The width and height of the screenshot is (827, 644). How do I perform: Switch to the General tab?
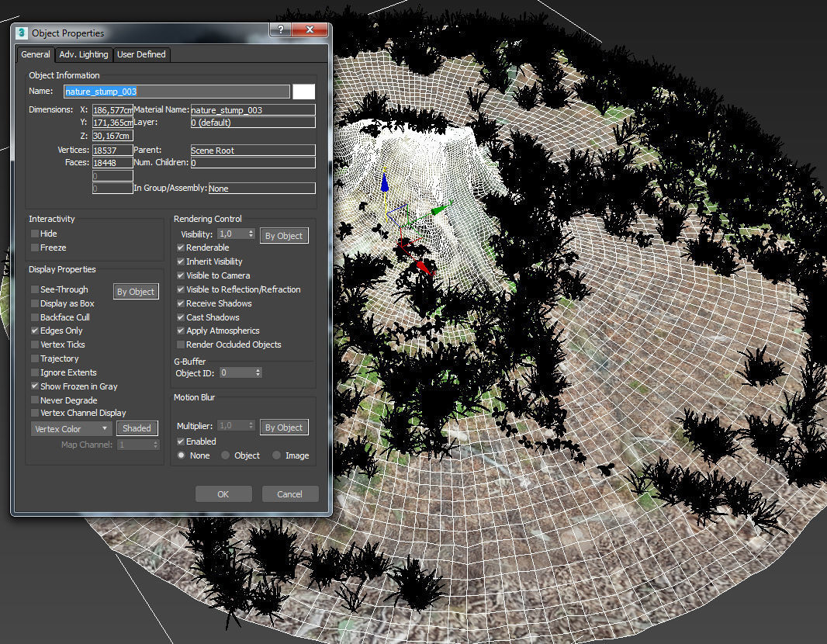(36, 54)
